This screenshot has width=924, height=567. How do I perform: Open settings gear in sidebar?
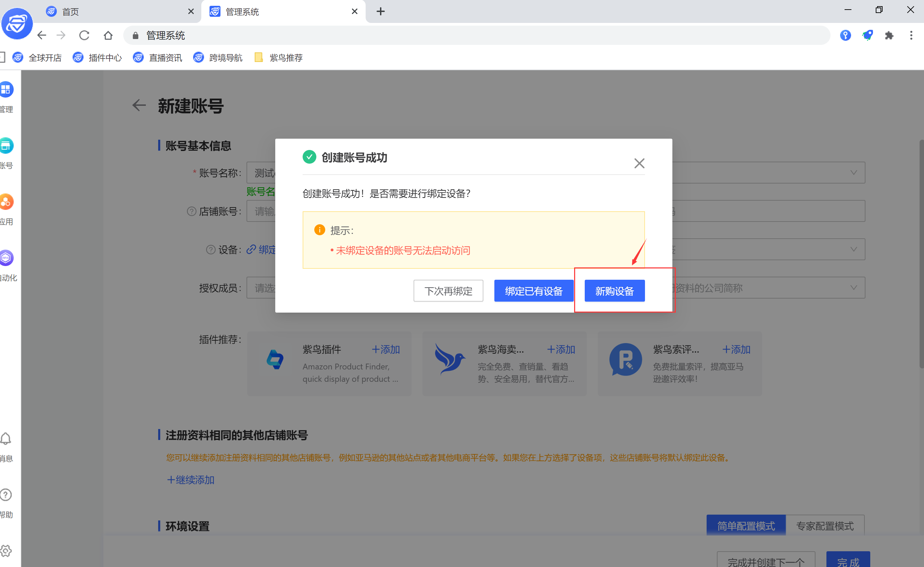click(6, 551)
